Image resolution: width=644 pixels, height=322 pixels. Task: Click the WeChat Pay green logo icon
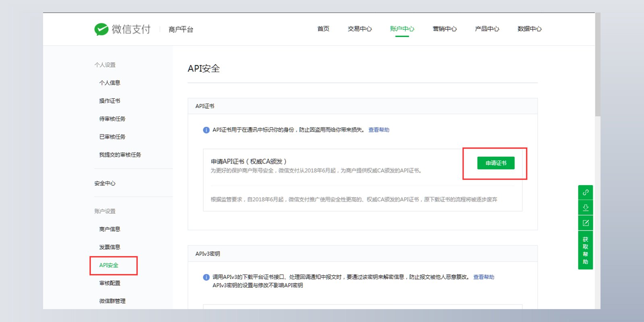[101, 29]
